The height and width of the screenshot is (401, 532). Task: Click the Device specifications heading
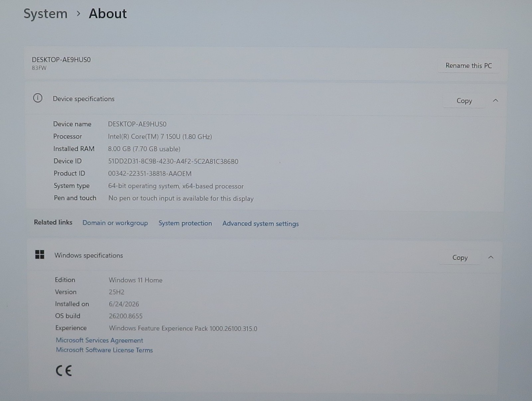[x=83, y=99]
